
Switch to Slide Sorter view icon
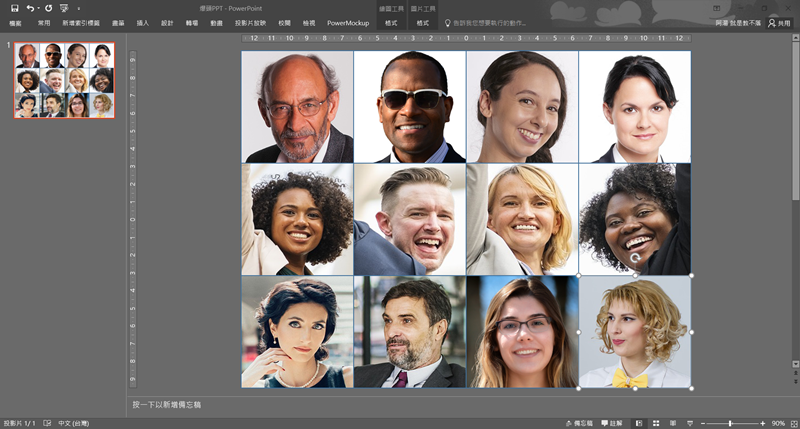(656, 423)
